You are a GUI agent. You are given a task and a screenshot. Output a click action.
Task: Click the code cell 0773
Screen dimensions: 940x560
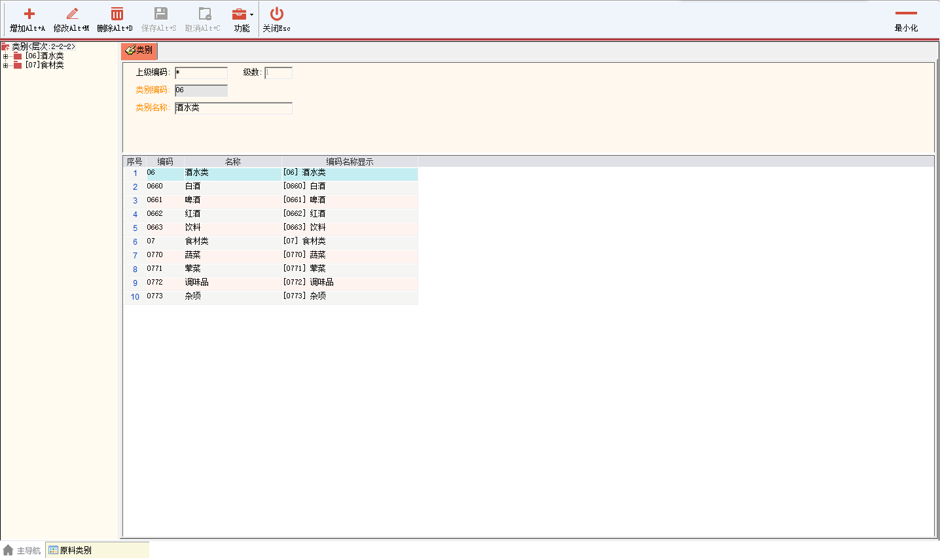pyautogui.click(x=164, y=297)
